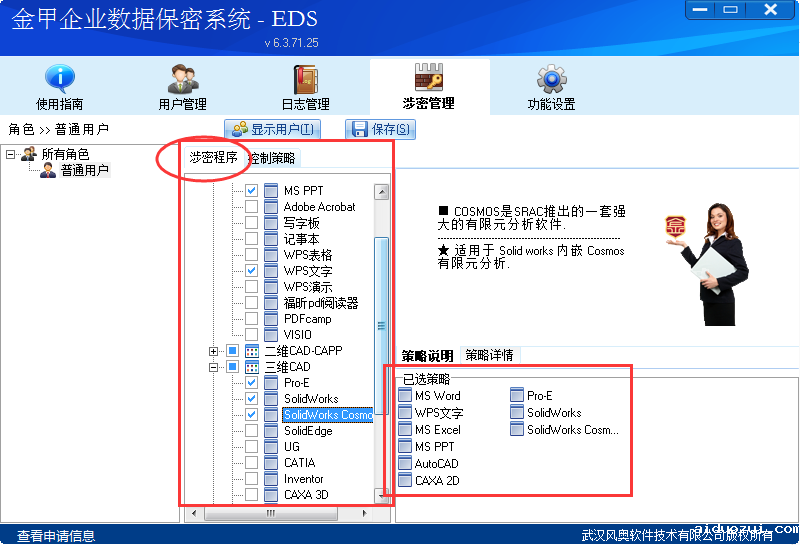
Task: Click the 三维CAD category icon
Action: pos(252,366)
